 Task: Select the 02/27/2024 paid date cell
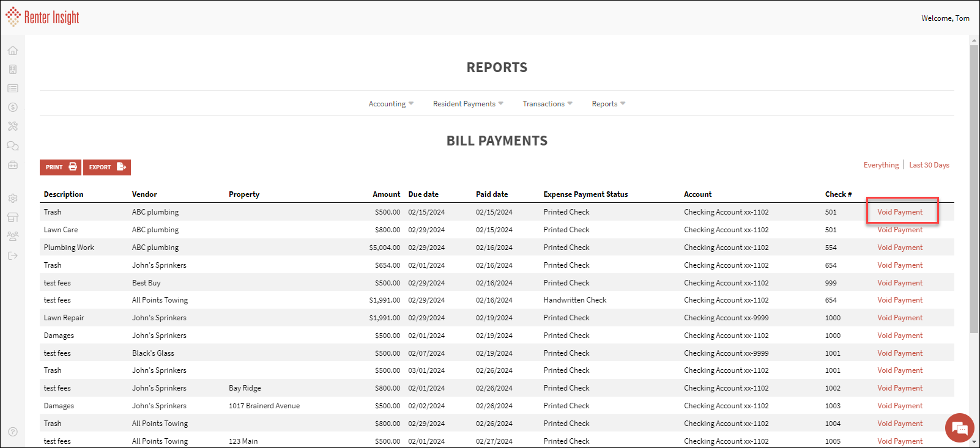tap(494, 441)
